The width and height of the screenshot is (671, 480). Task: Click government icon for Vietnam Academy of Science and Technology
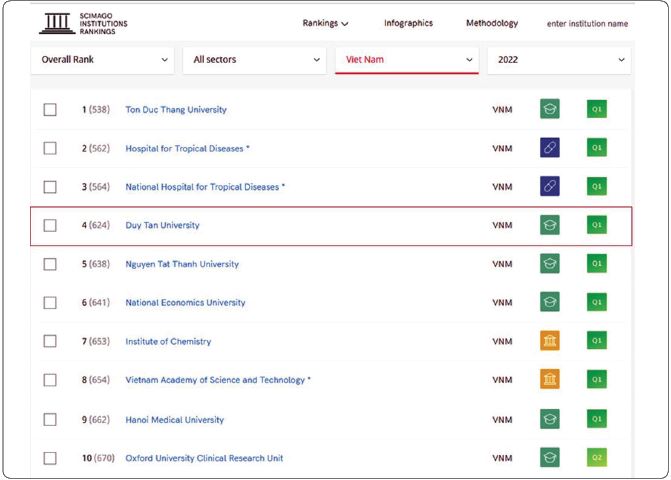click(x=549, y=380)
